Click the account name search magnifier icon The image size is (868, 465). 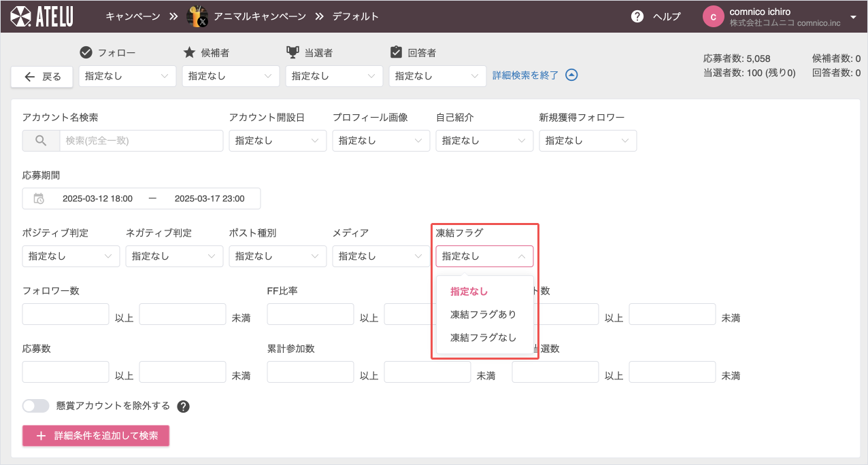(41, 141)
